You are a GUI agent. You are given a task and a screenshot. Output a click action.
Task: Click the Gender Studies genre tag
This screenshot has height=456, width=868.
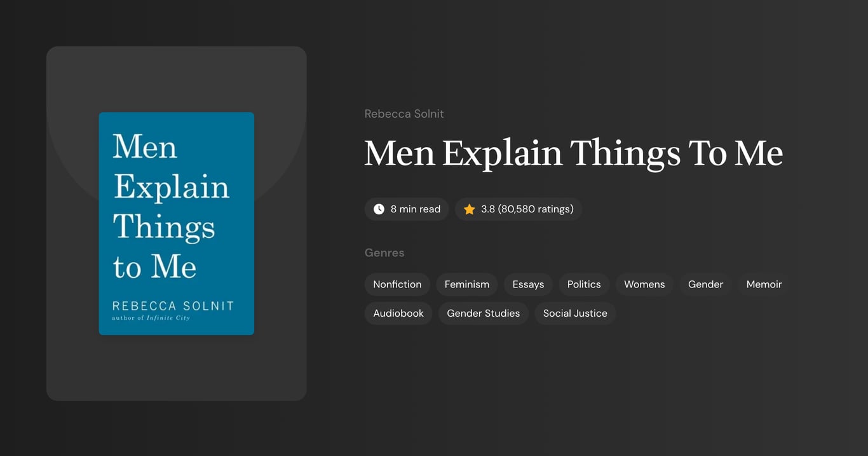(x=483, y=314)
